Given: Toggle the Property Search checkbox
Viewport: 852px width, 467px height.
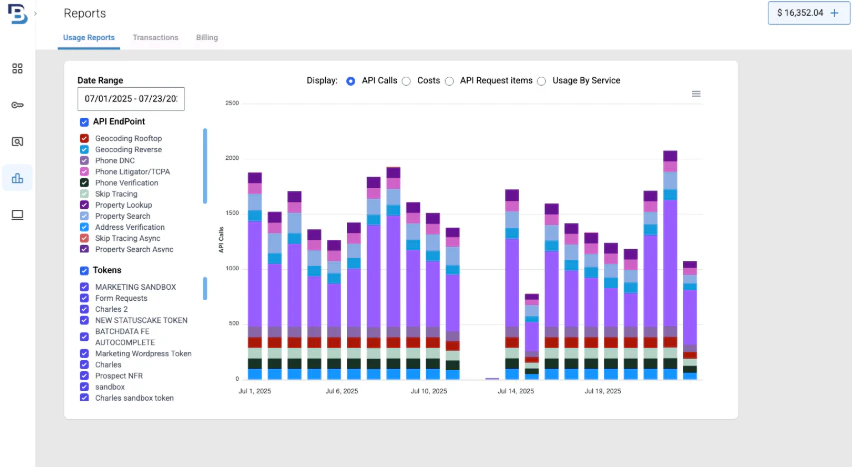Looking at the screenshot, I should point(84,216).
